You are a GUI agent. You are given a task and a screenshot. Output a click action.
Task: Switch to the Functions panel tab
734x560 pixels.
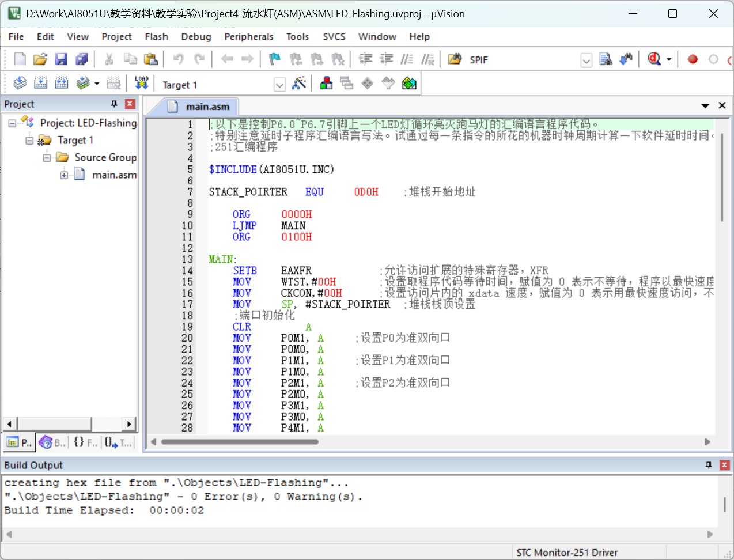85,442
